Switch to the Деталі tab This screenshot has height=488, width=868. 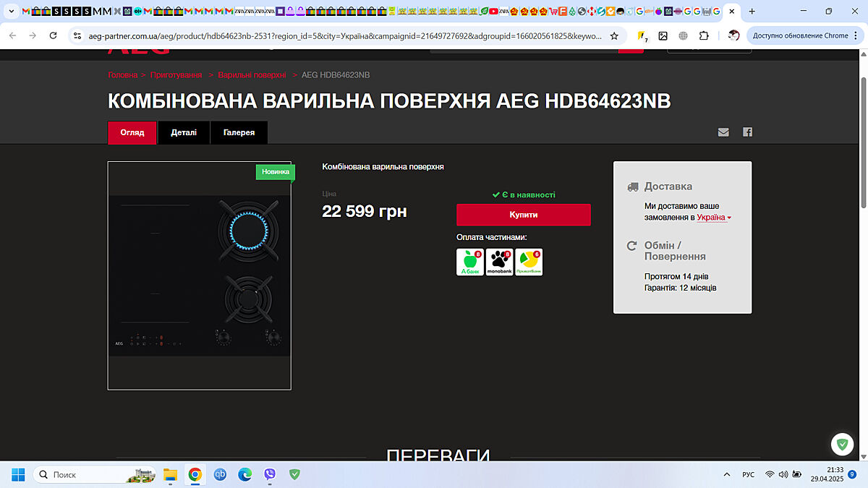click(184, 133)
